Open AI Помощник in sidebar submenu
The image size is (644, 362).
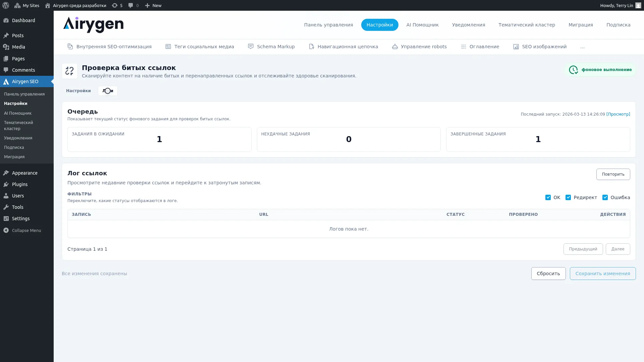point(18,113)
